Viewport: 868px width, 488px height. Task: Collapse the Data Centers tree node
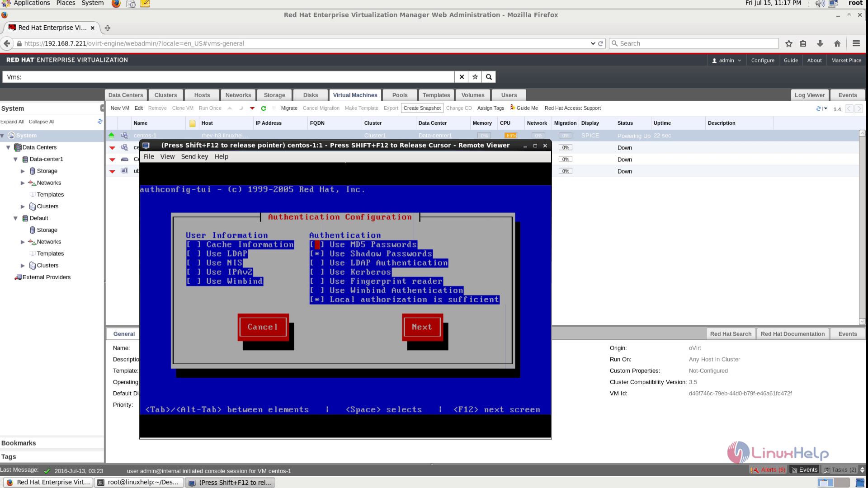click(x=8, y=147)
